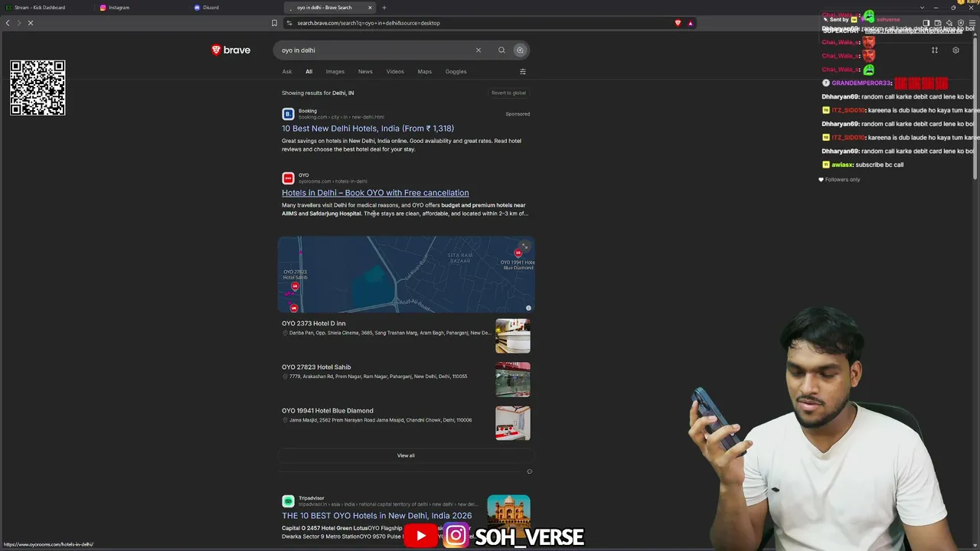Open the Brave VPN icon
The height and width of the screenshot is (551, 980).
pos(961,23)
